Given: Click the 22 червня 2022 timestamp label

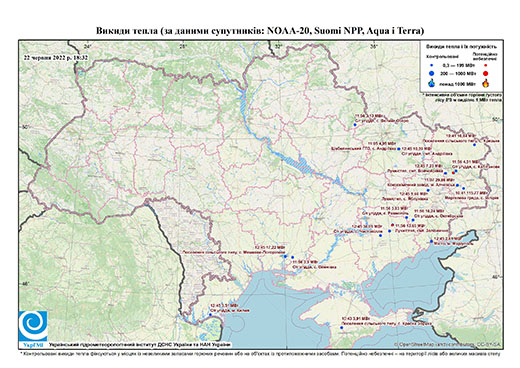Looking at the screenshot, I should click(56, 57).
